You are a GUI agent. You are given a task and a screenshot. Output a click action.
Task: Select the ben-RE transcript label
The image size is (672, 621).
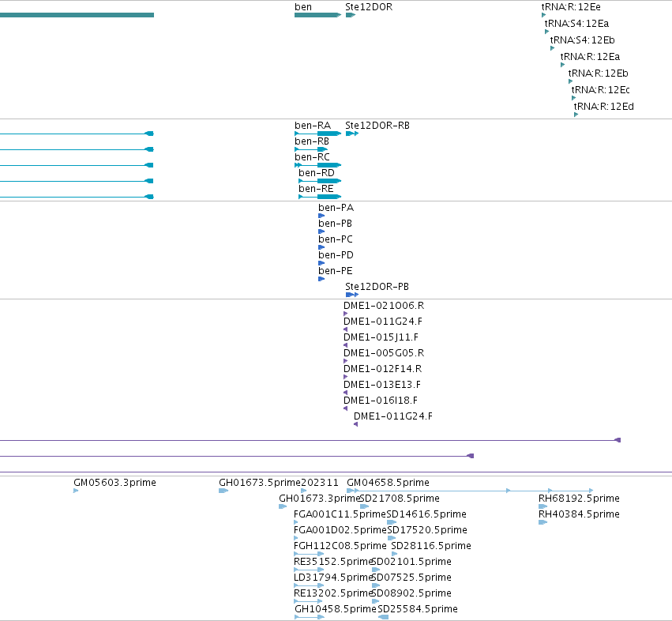pyautogui.click(x=316, y=189)
